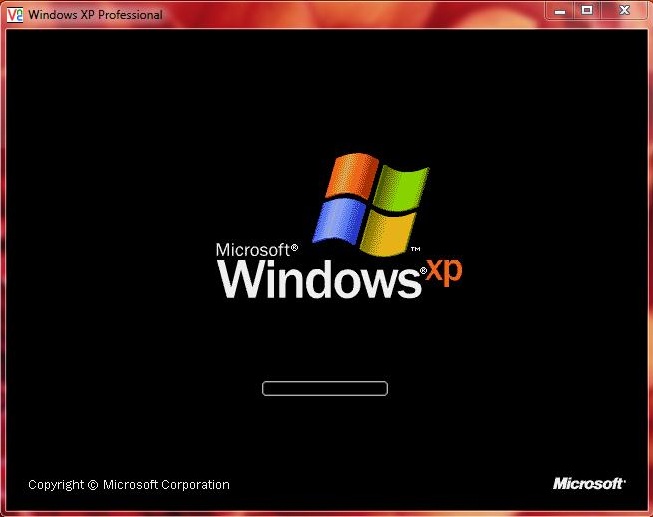This screenshot has width=653, height=517.
Task: Minimize the Windows XP Professional window
Action: (560, 11)
